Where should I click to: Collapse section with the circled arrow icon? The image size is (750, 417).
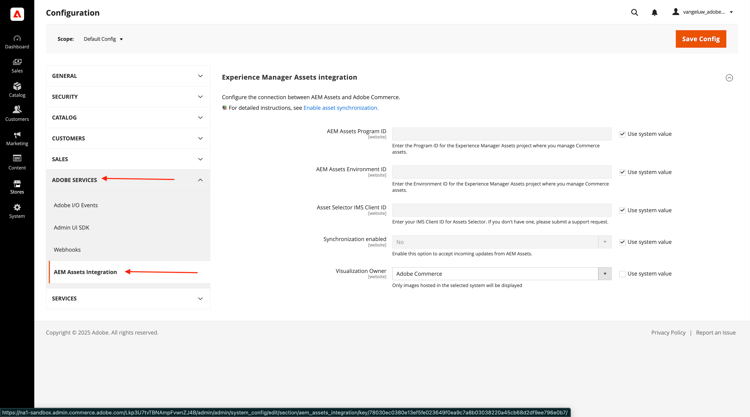pyautogui.click(x=729, y=77)
